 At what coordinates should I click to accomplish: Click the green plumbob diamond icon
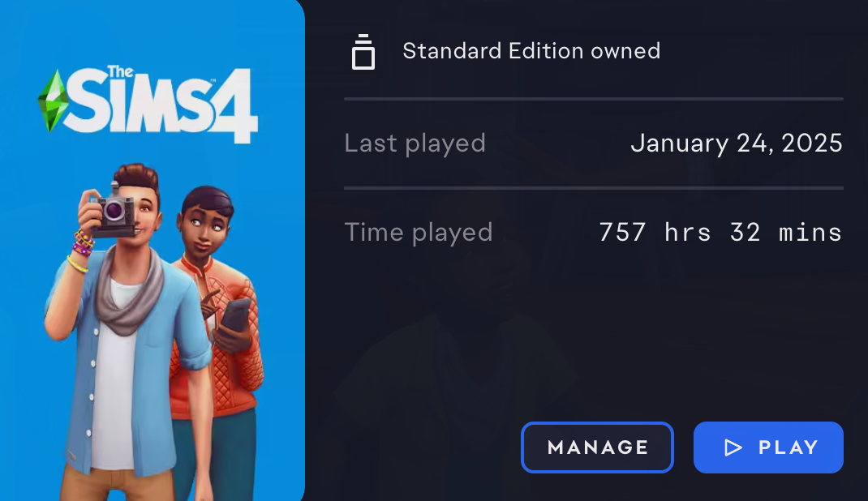tap(53, 101)
